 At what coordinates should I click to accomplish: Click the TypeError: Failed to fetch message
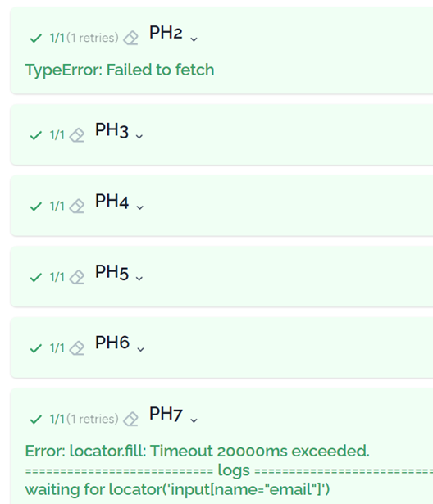coord(120,70)
